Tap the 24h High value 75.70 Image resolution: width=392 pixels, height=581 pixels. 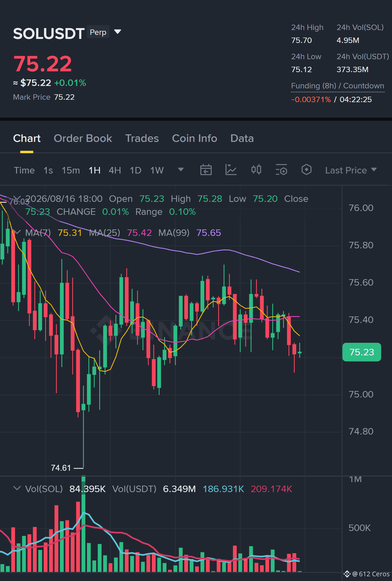[x=301, y=40]
